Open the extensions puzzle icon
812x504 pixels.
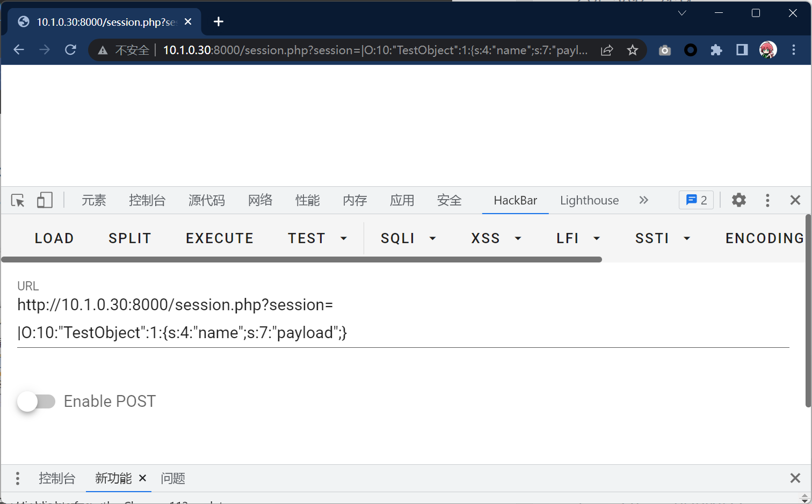point(716,50)
